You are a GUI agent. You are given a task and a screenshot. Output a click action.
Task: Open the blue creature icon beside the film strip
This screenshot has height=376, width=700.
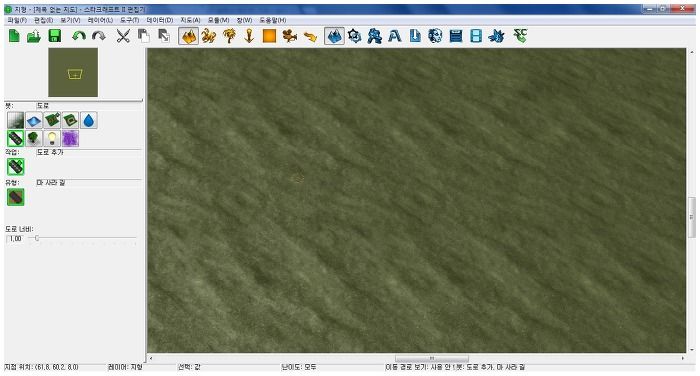point(496,36)
